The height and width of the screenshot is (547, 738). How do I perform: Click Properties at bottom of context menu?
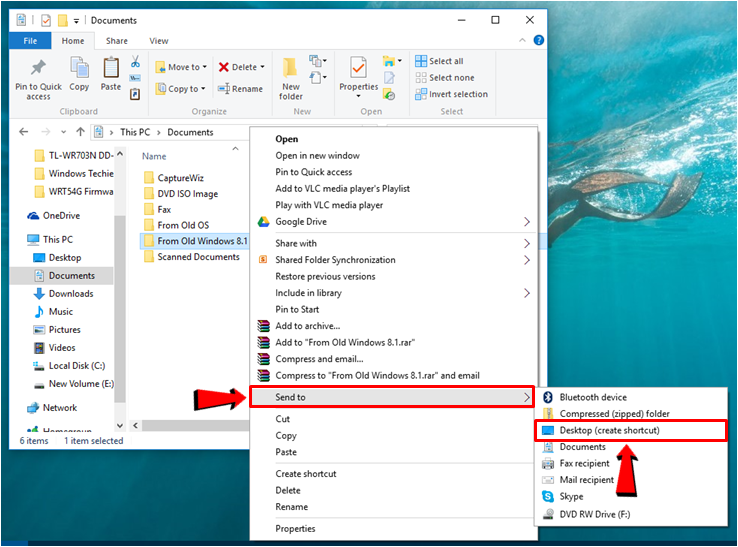(295, 529)
